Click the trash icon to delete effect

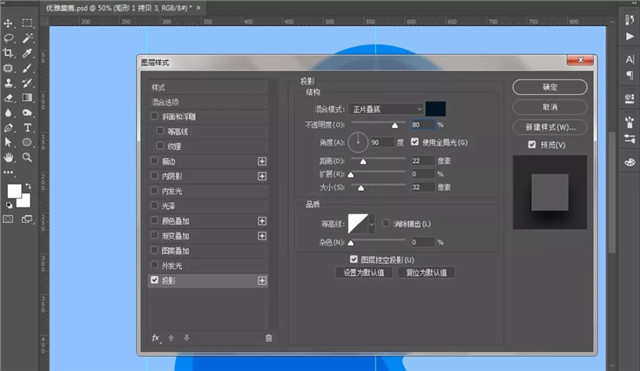tap(269, 338)
